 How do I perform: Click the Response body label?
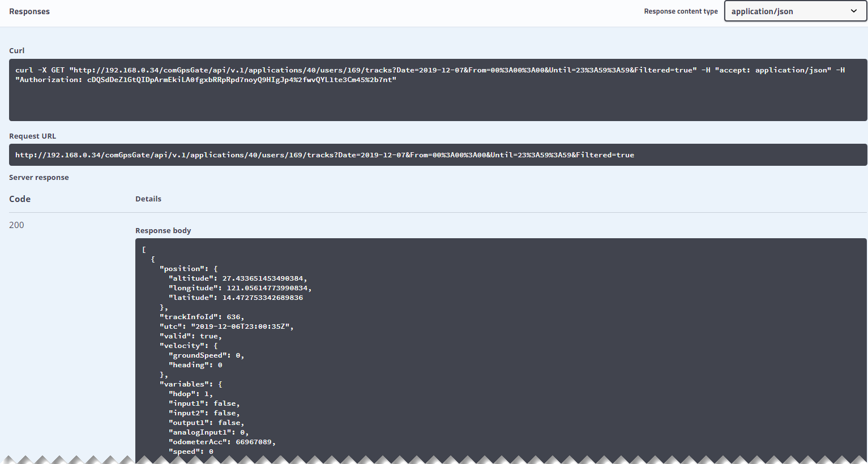tap(163, 230)
